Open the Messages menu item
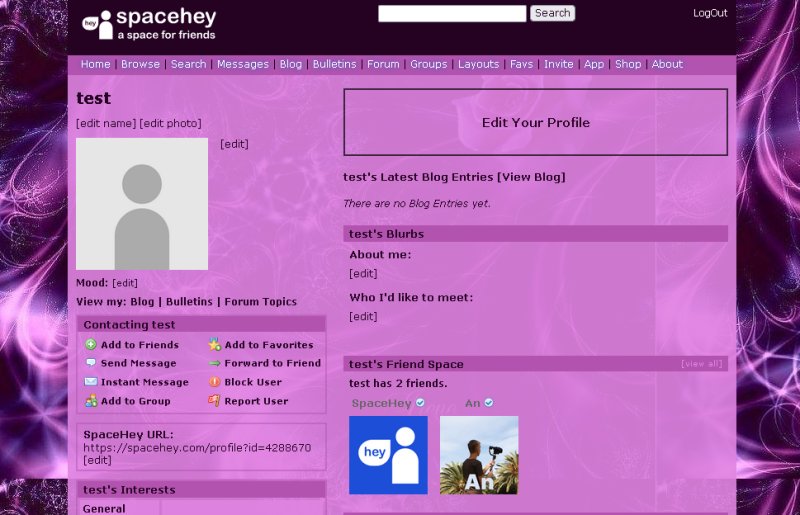 point(243,64)
